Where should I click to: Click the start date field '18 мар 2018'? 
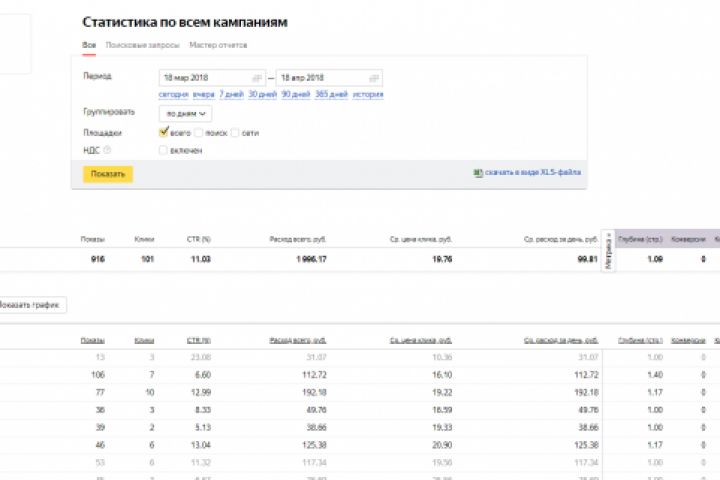pyautogui.click(x=212, y=78)
